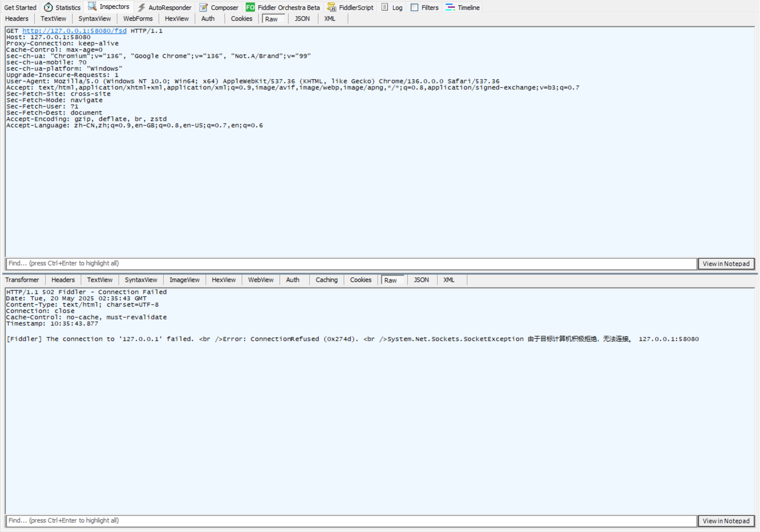Open FiddlerScript via its script icon

pyautogui.click(x=331, y=7)
